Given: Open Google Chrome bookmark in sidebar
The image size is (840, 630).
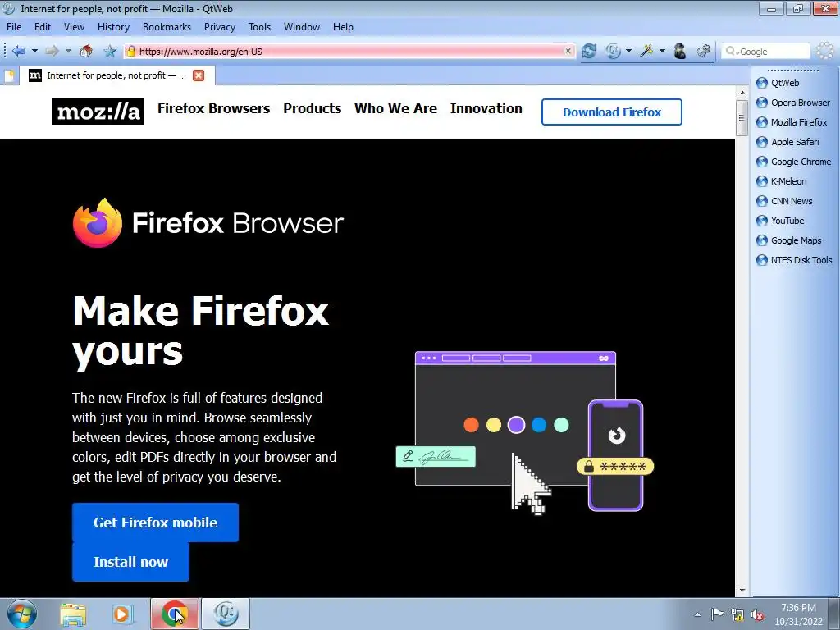Looking at the screenshot, I should (793, 162).
